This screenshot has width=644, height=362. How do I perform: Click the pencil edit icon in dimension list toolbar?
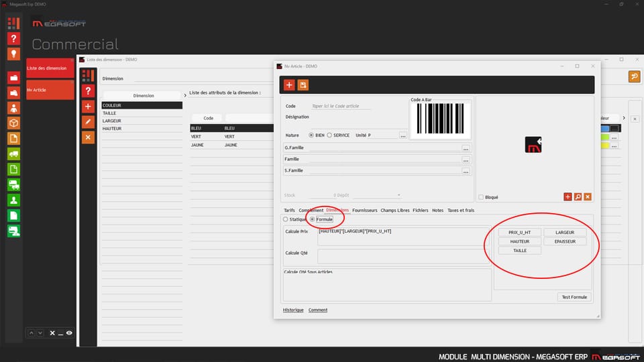point(88,121)
